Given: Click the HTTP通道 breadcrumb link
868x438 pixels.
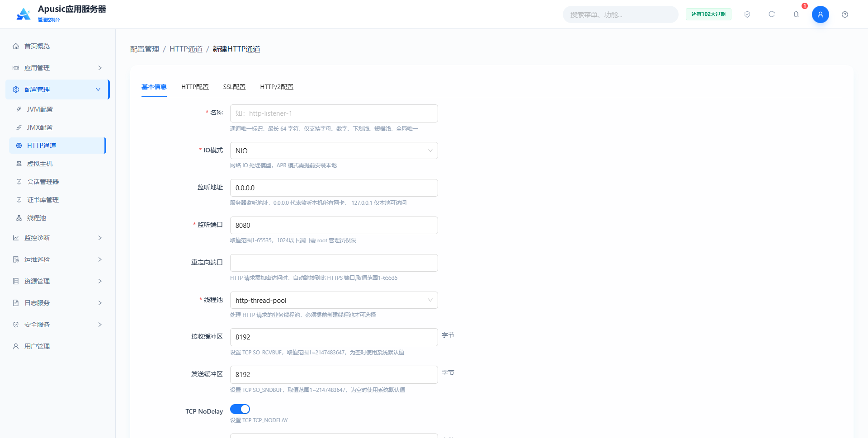Looking at the screenshot, I should [186, 49].
